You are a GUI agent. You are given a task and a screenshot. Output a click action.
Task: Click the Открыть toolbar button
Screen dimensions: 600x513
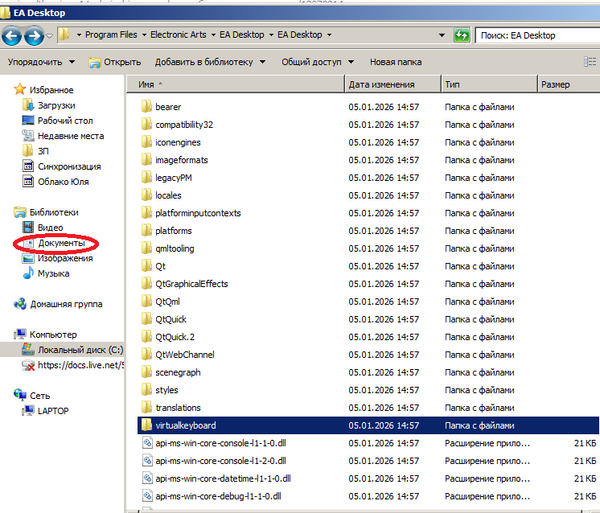coord(113,61)
